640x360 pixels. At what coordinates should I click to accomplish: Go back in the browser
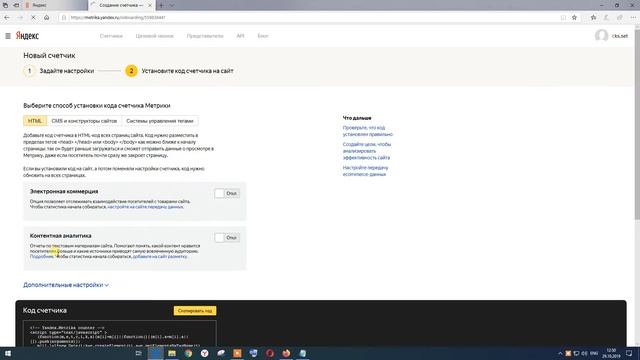[x=7, y=18]
